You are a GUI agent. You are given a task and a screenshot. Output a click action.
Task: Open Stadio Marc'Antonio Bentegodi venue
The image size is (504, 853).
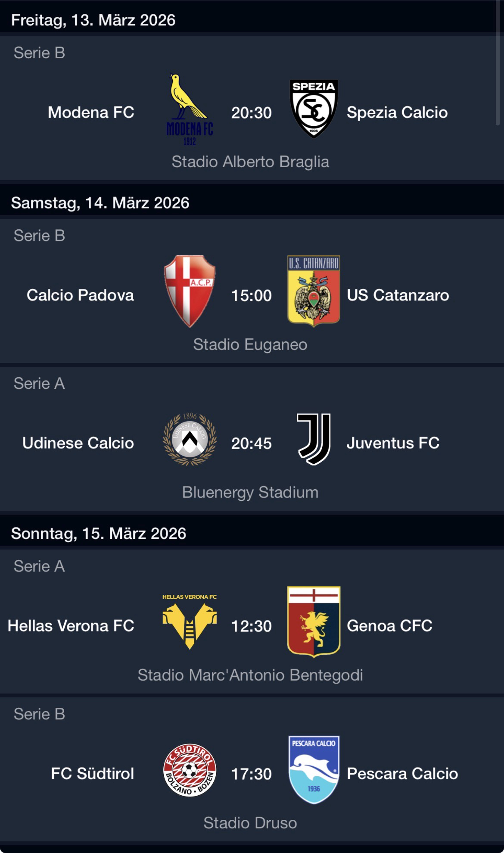(x=250, y=675)
